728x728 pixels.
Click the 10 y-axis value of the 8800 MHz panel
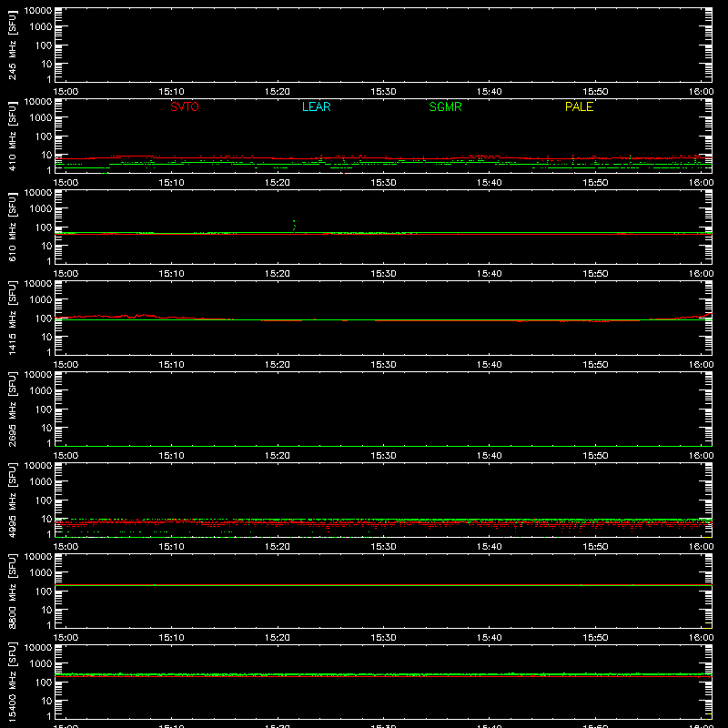pos(46,610)
